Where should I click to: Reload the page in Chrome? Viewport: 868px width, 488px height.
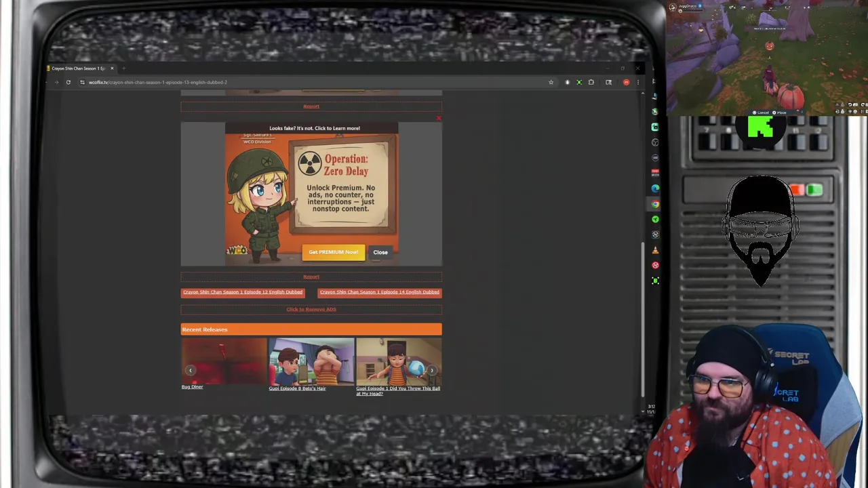[x=68, y=82]
